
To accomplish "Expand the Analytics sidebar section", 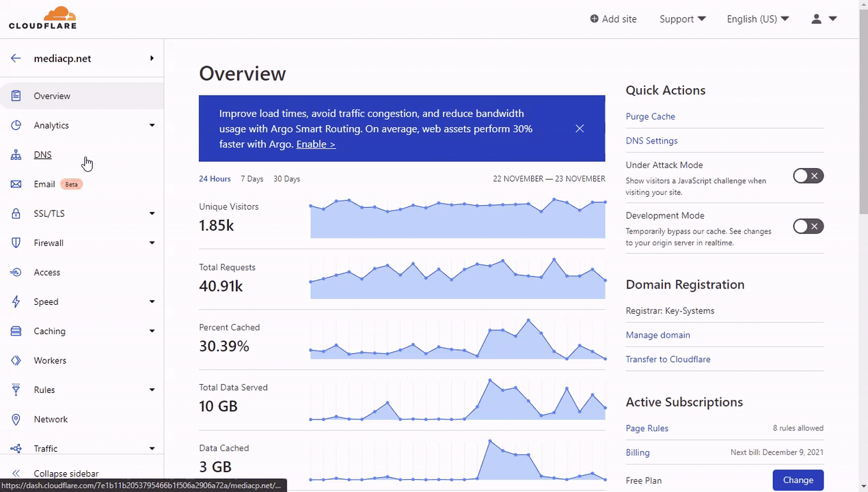I will tap(82, 126).
